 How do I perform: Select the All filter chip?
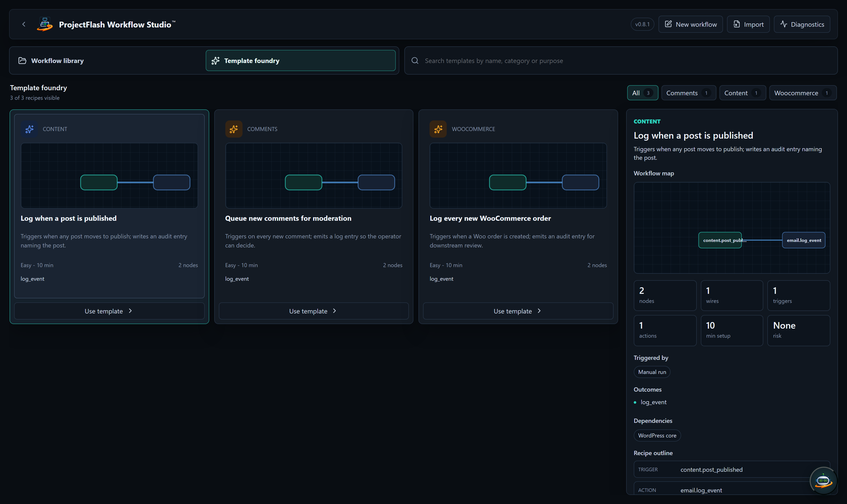tap(643, 93)
